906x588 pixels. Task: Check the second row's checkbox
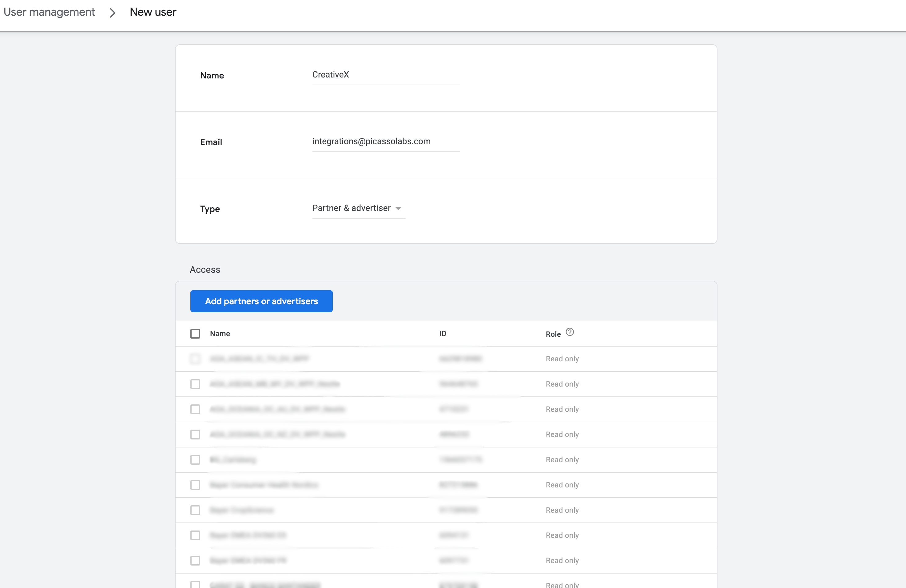coord(195,384)
